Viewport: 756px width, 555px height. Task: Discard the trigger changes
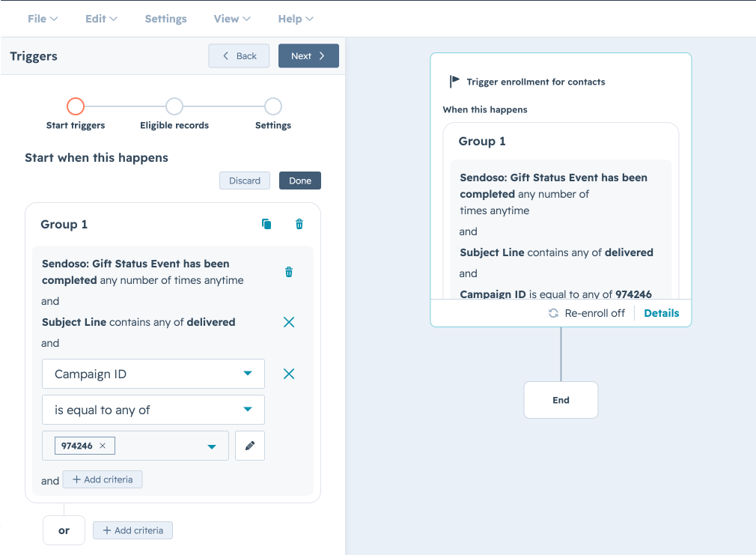pyautogui.click(x=245, y=181)
